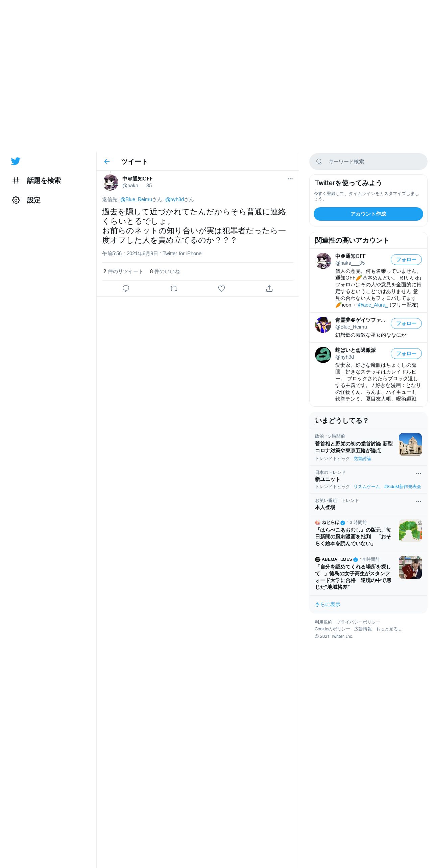434x868 pixels.
Task: Like the tweet with heart icon
Action: [221, 288]
